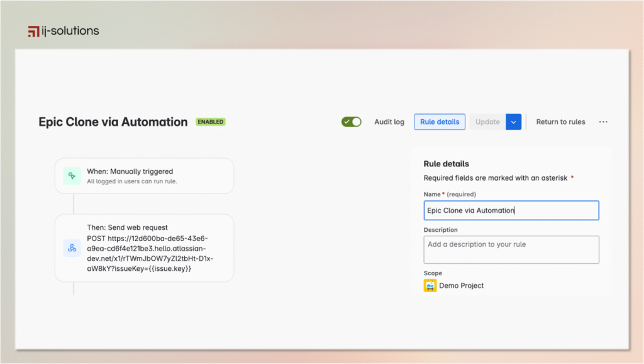Click the rule title Epic Clone via Automation
This screenshot has height=364, width=644.
coord(113,122)
